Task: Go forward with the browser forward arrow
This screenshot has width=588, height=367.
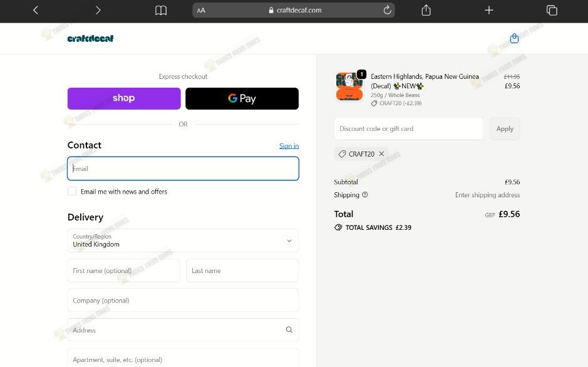Action: pos(98,10)
